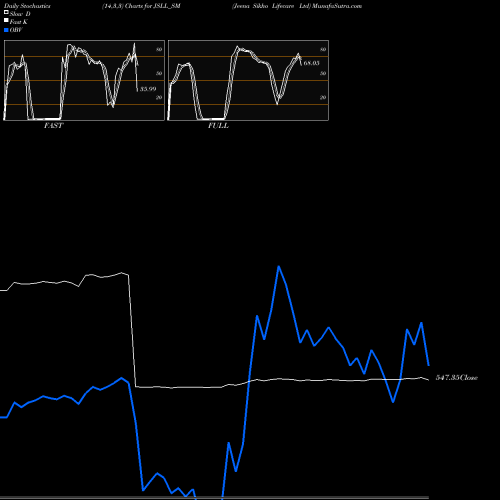Click the Fast K legend swatch

coord(6,21)
